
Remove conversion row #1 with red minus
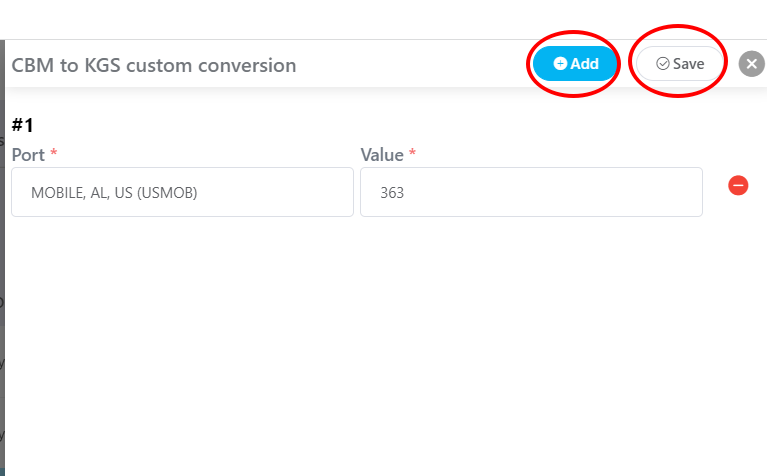[x=738, y=185]
